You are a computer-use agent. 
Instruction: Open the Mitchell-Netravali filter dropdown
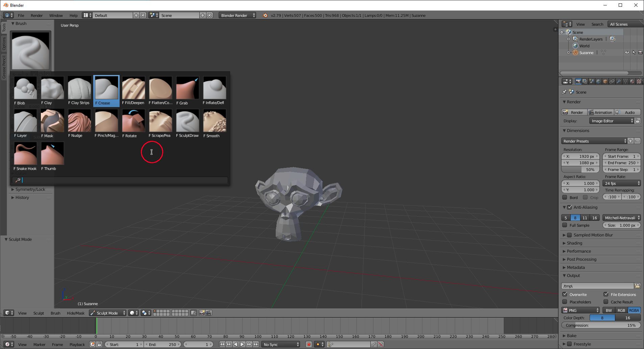(x=621, y=218)
